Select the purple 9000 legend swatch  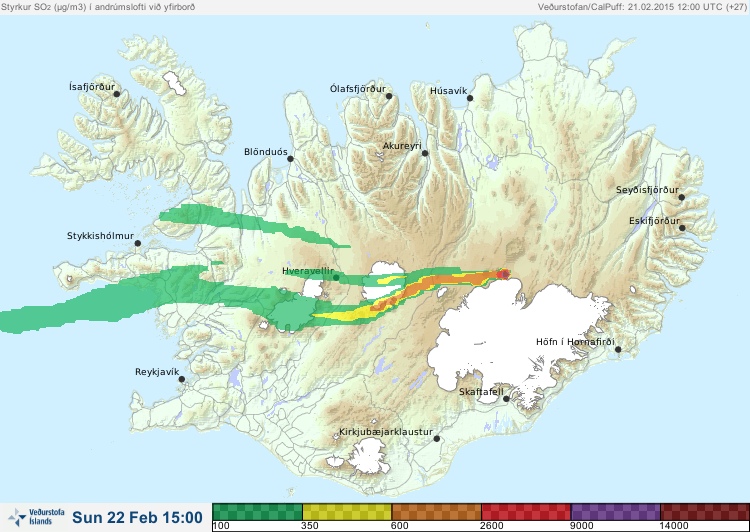[615, 512]
